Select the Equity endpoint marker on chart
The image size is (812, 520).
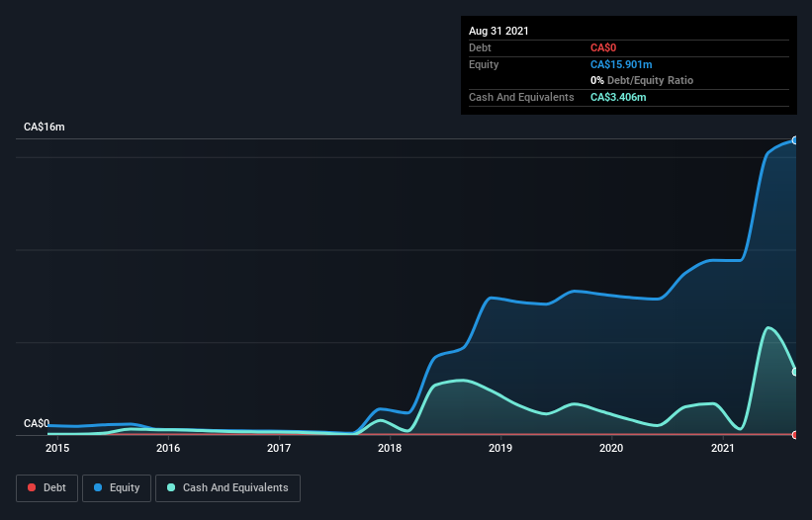click(795, 140)
